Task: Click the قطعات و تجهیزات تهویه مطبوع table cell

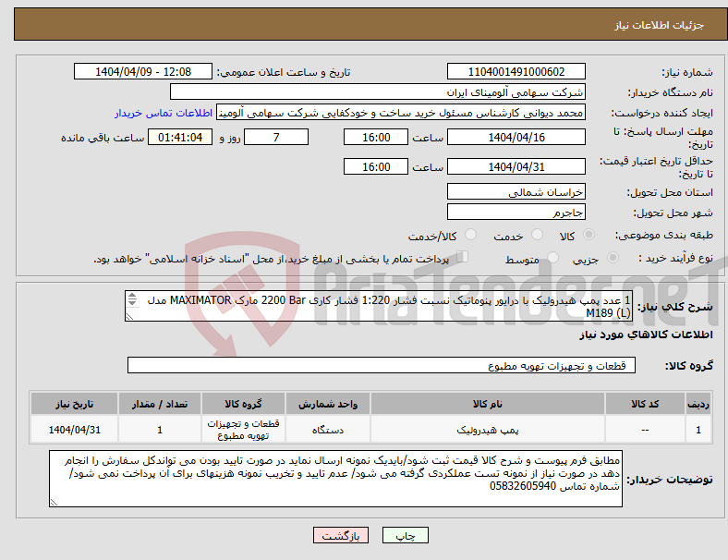Action: pos(243,430)
